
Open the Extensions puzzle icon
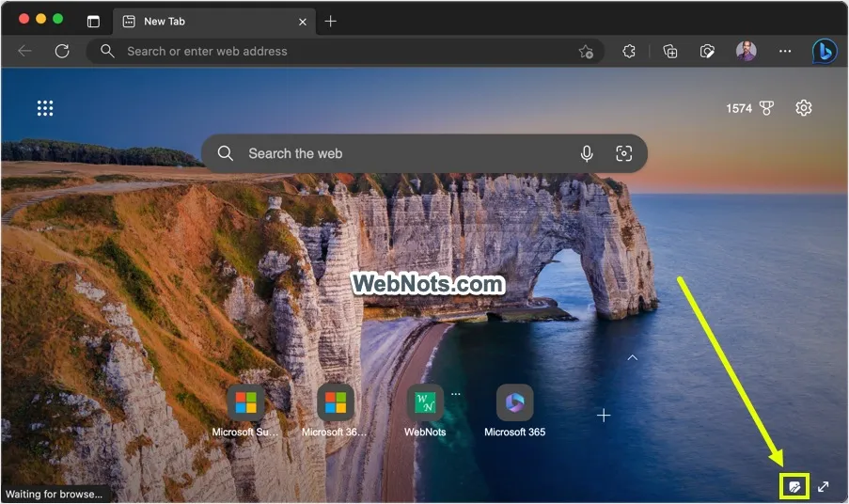click(629, 52)
